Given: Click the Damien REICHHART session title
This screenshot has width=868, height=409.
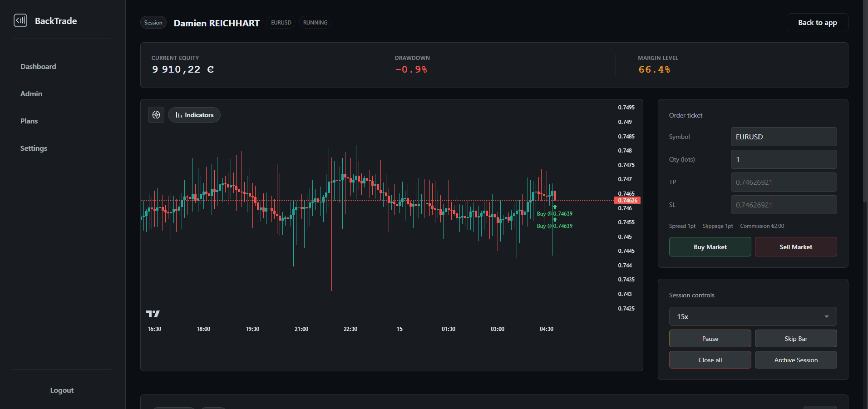Looking at the screenshot, I should 217,23.
